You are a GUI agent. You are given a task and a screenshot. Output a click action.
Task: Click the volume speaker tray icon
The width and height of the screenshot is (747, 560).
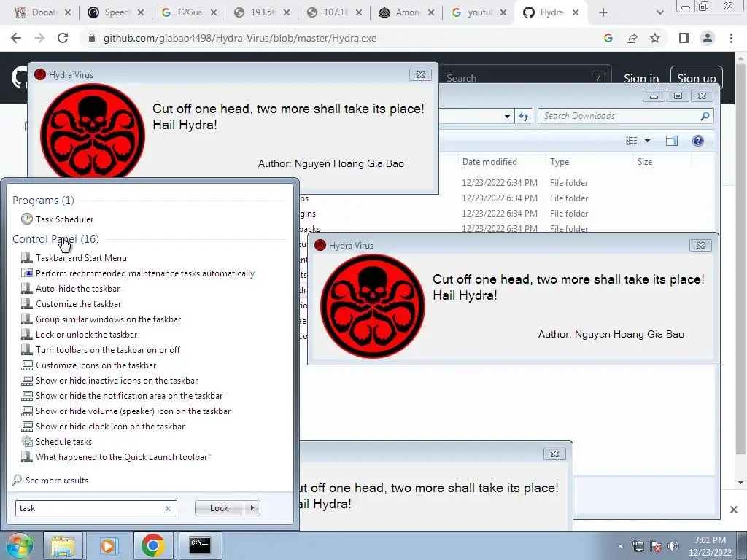(x=673, y=546)
